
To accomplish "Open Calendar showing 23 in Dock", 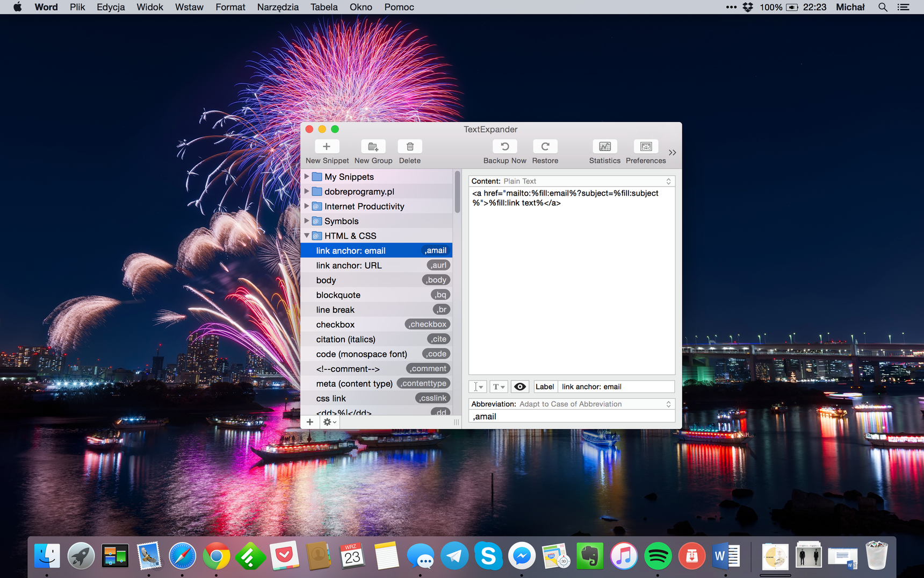I will click(x=352, y=555).
